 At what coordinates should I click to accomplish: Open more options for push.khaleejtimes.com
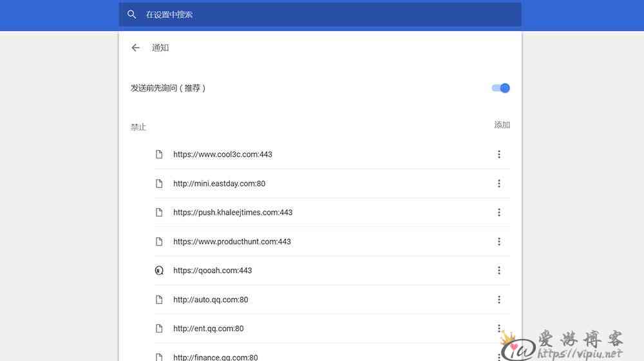click(499, 212)
